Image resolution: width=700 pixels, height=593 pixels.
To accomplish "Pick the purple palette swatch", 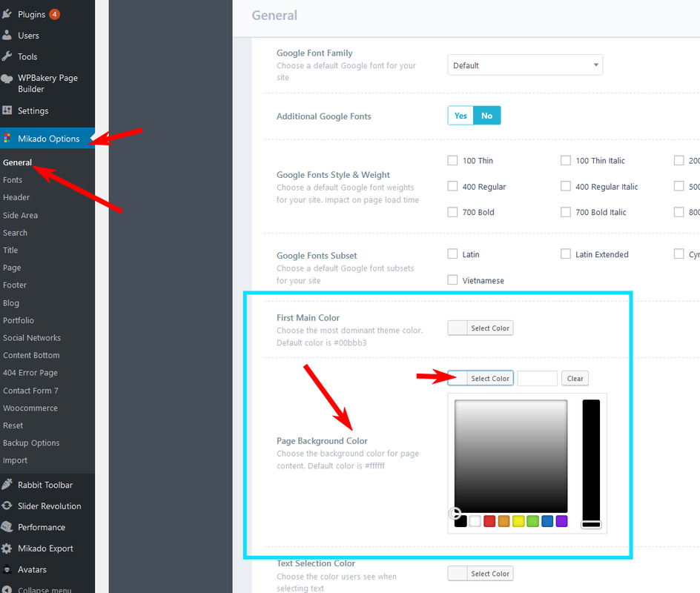I will (562, 520).
